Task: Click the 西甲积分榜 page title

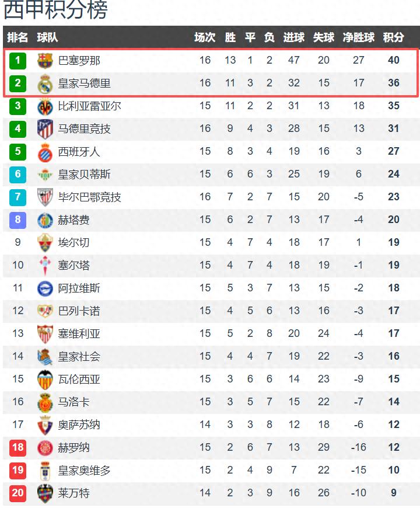Action: click(x=55, y=11)
